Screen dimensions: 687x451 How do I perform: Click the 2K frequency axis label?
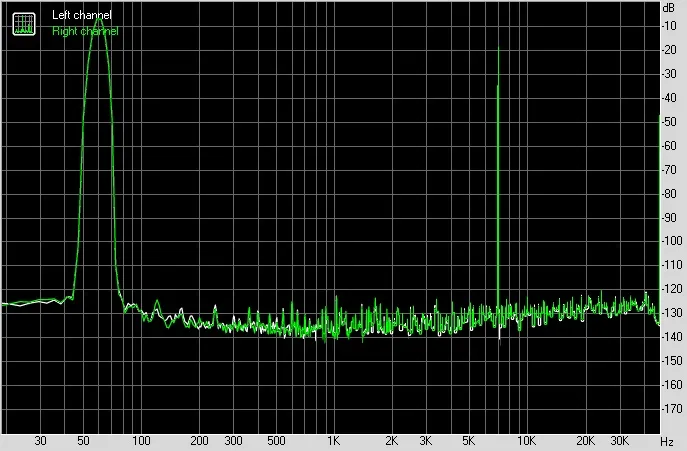tap(391, 440)
